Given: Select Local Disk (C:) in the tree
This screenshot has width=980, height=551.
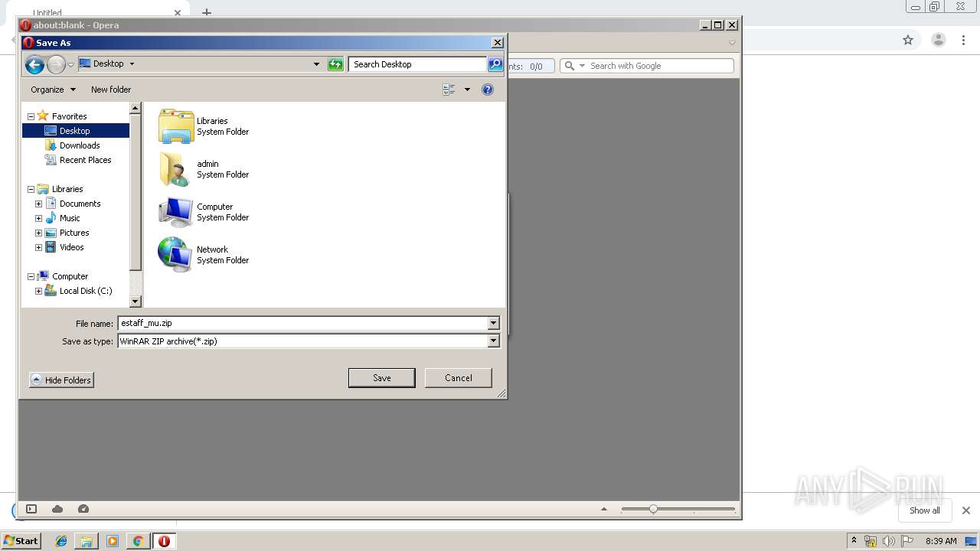Looking at the screenshot, I should 78,291.
